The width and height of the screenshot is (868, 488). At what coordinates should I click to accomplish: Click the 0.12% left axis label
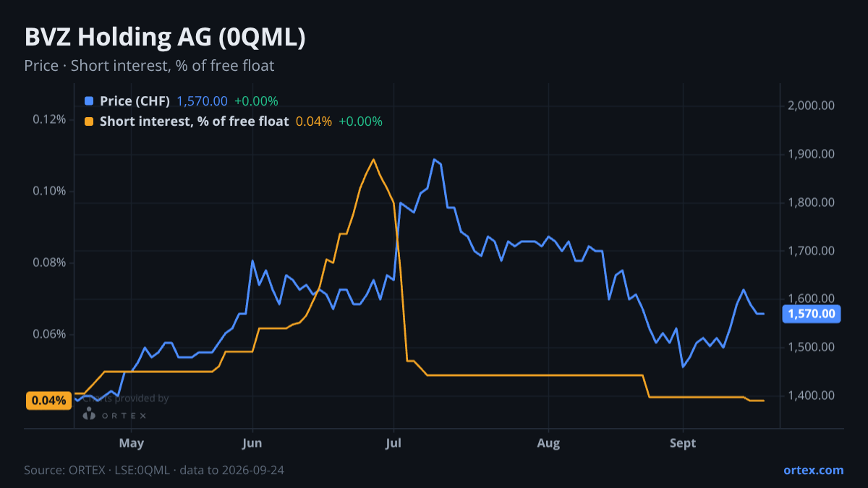pyautogui.click(x=49, y=119)
